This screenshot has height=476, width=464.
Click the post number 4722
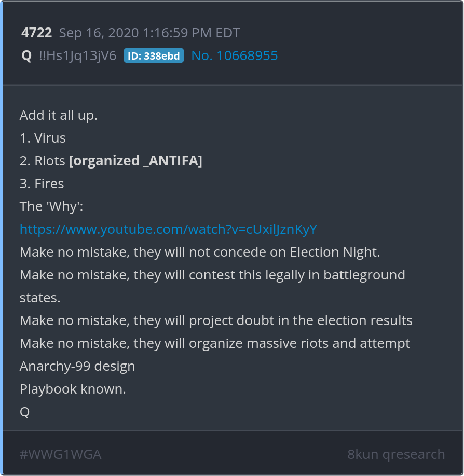pyautogui.click(x=36, y=33)
